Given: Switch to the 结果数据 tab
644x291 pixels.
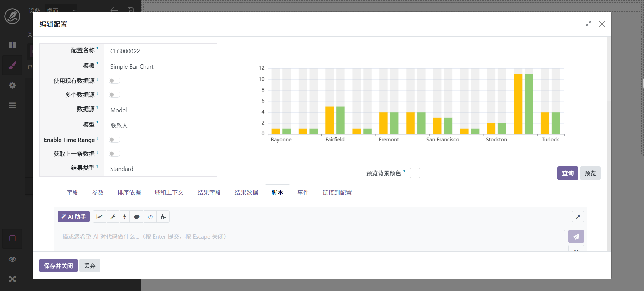Looking at the screenshot, I should (x=246, y=193).
